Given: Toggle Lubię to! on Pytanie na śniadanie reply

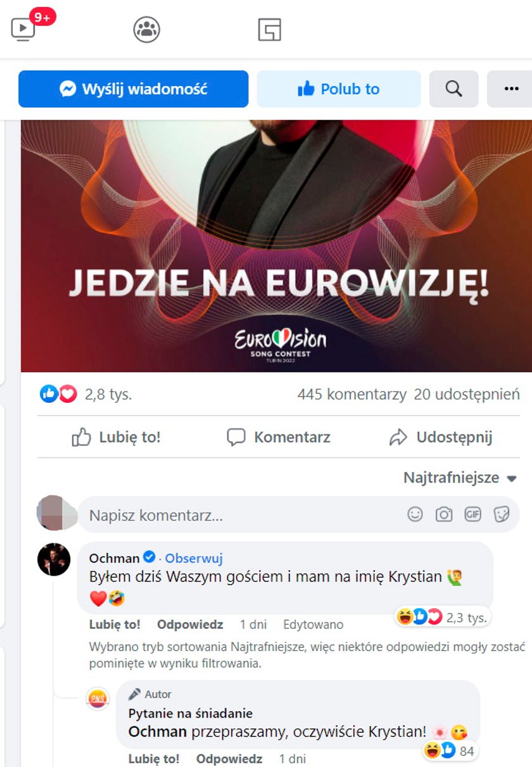Looking at the screenshot, I should tap(154, 759).
